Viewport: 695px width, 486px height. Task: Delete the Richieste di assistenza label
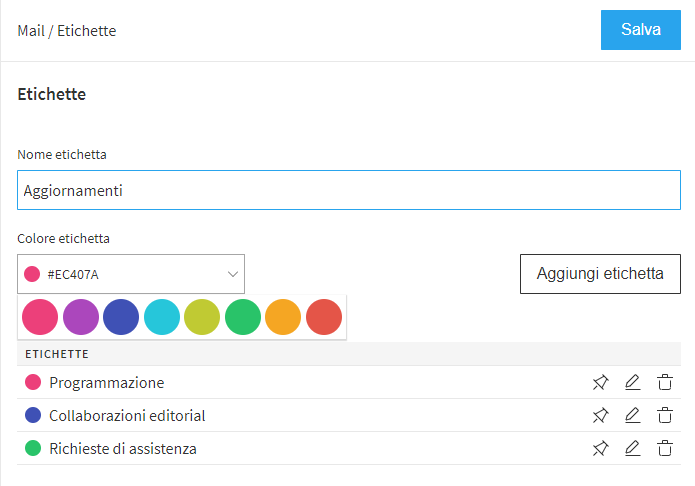tap(665, 449)
